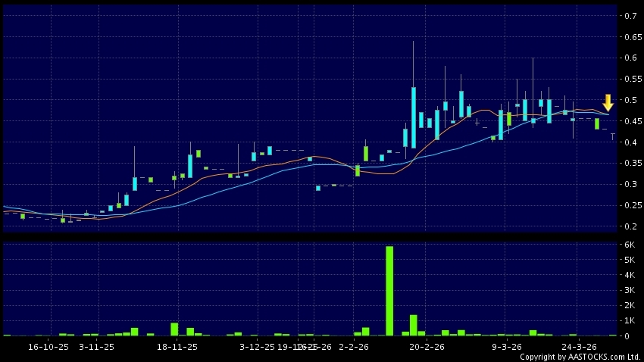Image resolution: width=644 pixels, height=362 pixels.
Task: Click the cyan gap-down candle near 0.29
Action: (x=318, y=188)
